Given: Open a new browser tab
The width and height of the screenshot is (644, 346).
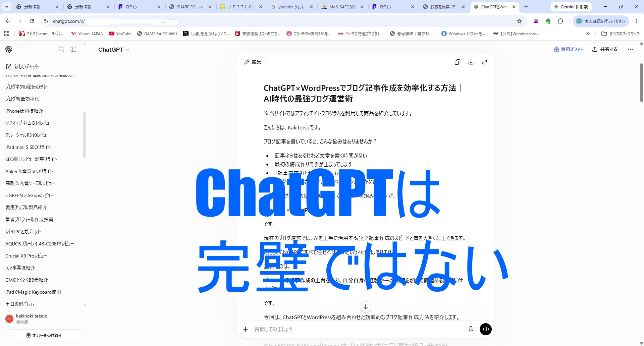Looking at the screenshot, I should click(526, 7).
